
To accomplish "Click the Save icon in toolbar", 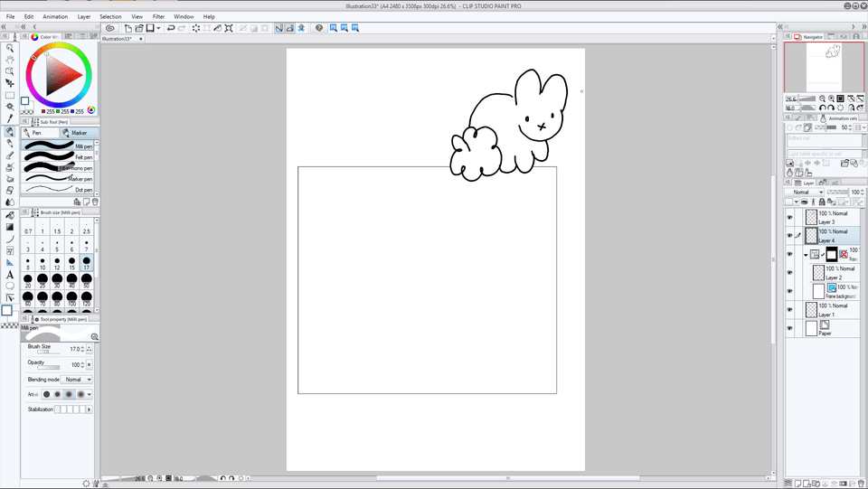I will [148, 28].
